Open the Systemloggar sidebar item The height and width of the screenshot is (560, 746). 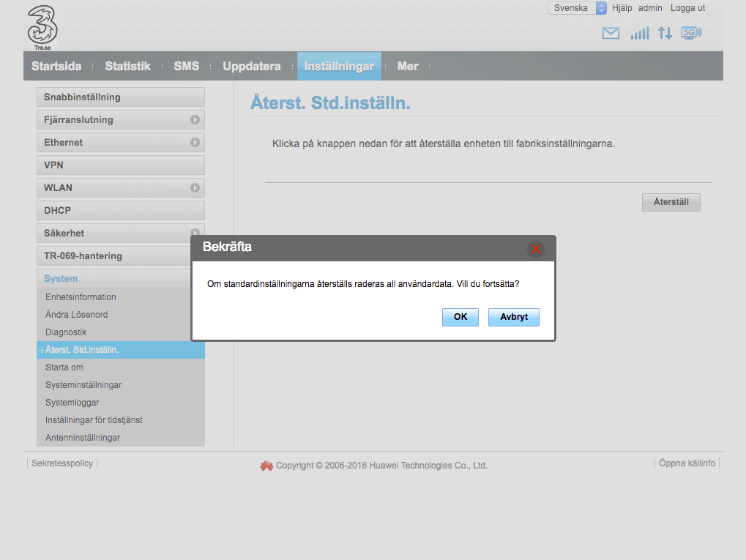point(72,403)
